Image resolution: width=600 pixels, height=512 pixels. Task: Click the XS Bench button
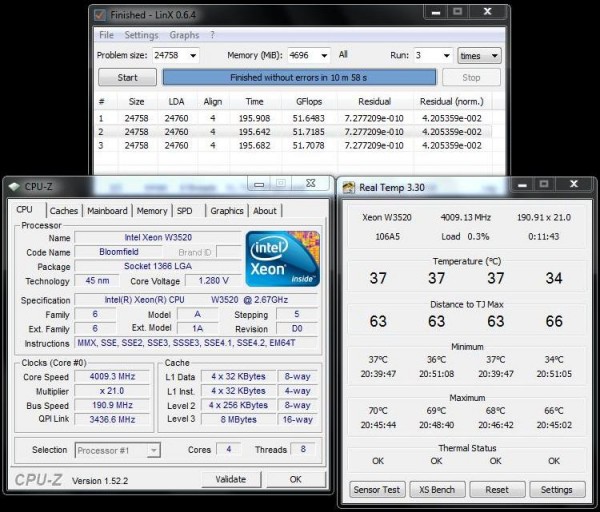tap(437, 490)
